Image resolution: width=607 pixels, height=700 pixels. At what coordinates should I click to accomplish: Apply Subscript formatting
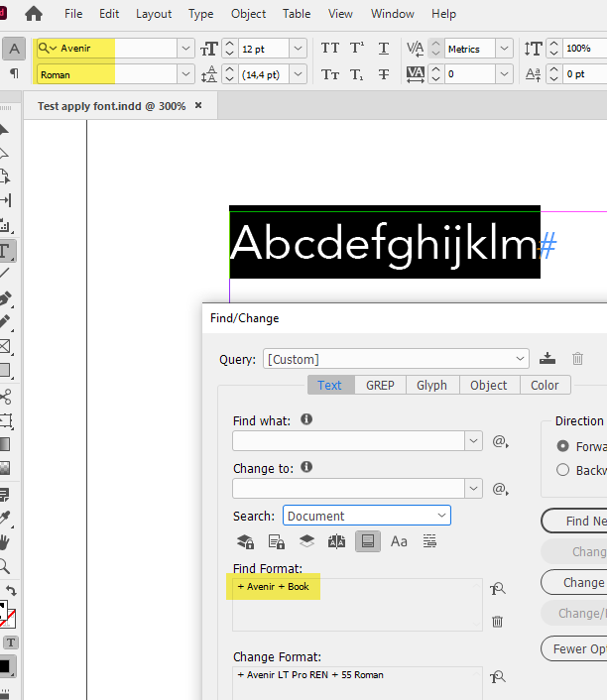pos(356,74)
